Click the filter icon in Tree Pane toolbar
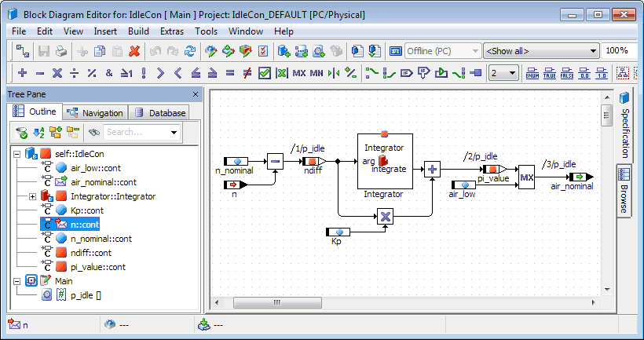644x340 pixels. tap(21, 132)
